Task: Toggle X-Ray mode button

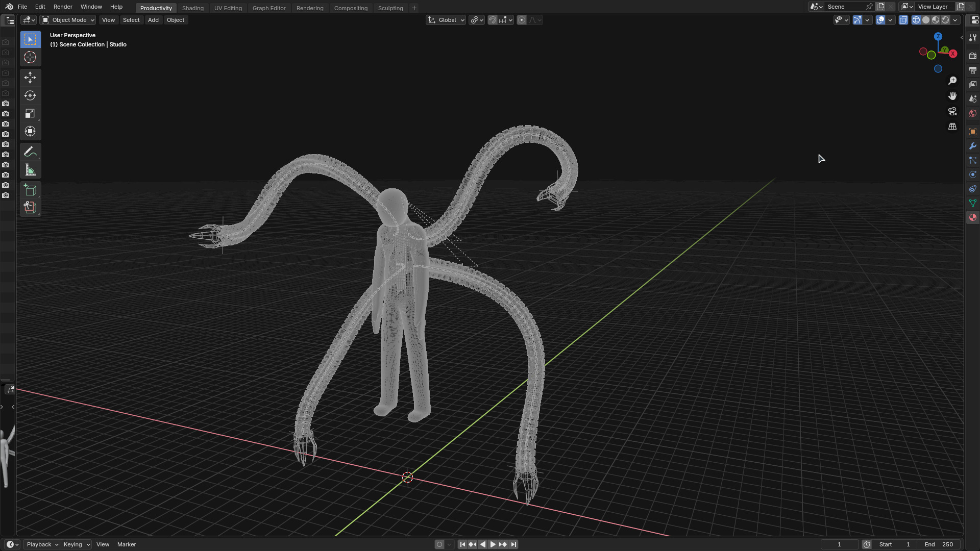Action: pos(903,20)
